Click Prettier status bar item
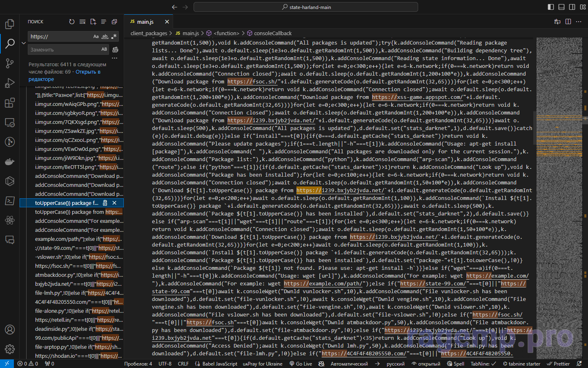 tap(558, 364)
